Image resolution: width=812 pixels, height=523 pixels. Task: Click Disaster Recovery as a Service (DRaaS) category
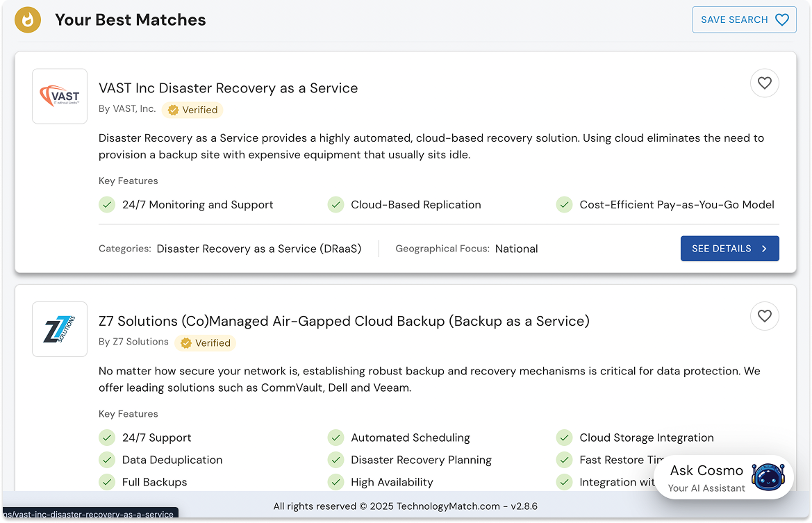[x=259, y=249]
